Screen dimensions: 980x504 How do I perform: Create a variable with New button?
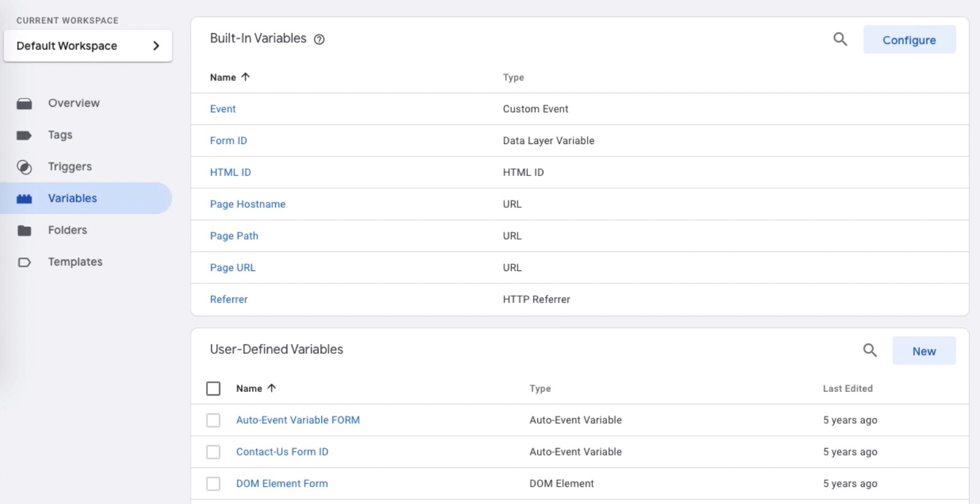924,351
